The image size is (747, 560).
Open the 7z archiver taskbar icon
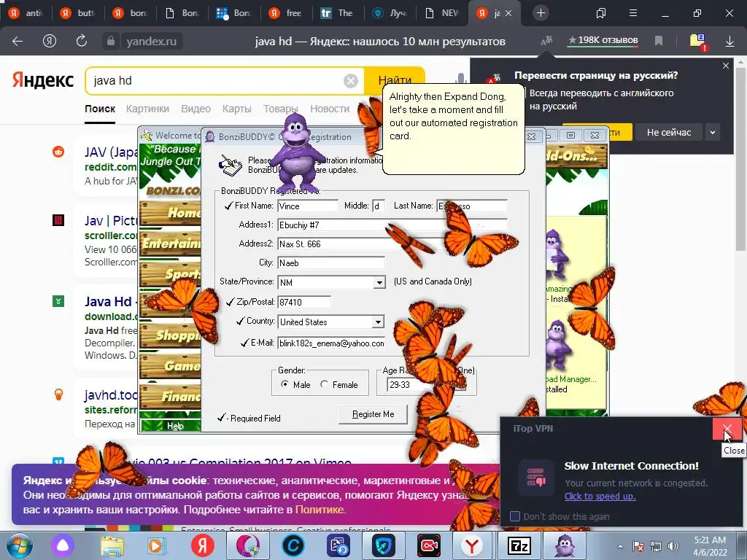[x=519, y=546]
